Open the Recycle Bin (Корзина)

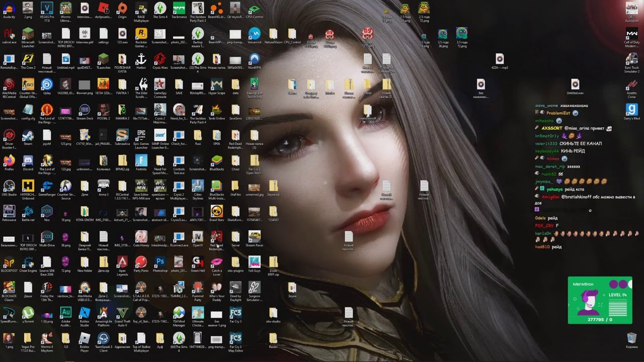coord(631,338)
